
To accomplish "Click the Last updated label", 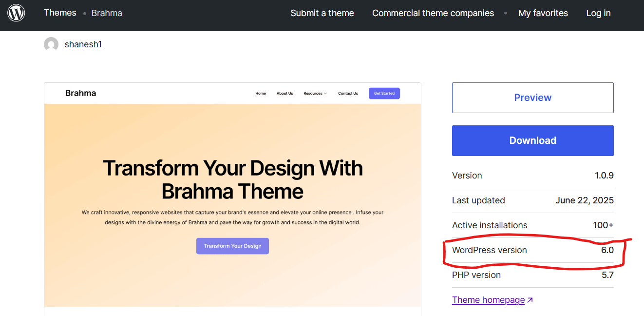I will pos(478,200).
